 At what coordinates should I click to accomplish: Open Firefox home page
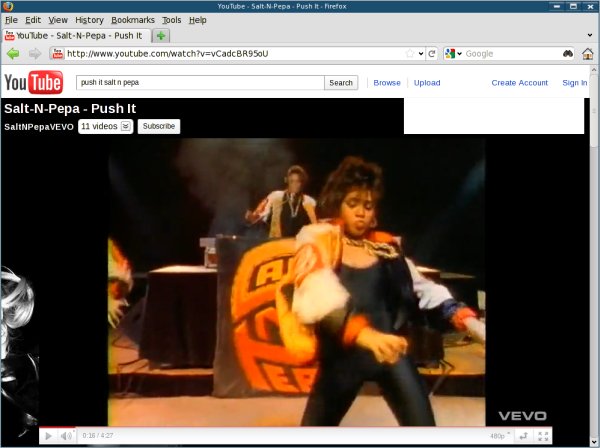point(588,54)
